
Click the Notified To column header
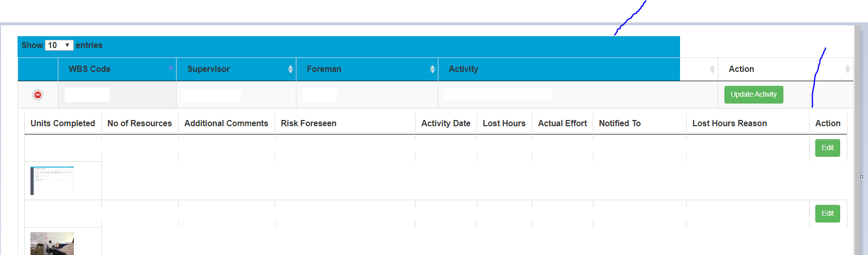620,124
